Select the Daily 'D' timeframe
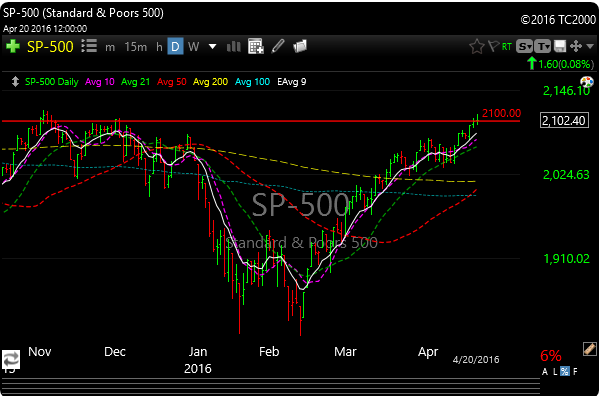This screenshot has height=396, width=599. tap(175, 47)
